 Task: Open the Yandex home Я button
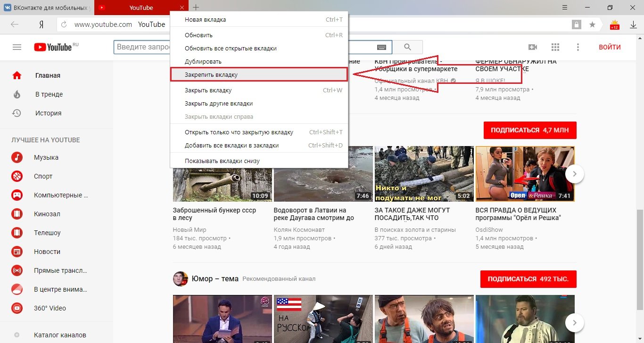pyautogui.click(x=41, y=24)
